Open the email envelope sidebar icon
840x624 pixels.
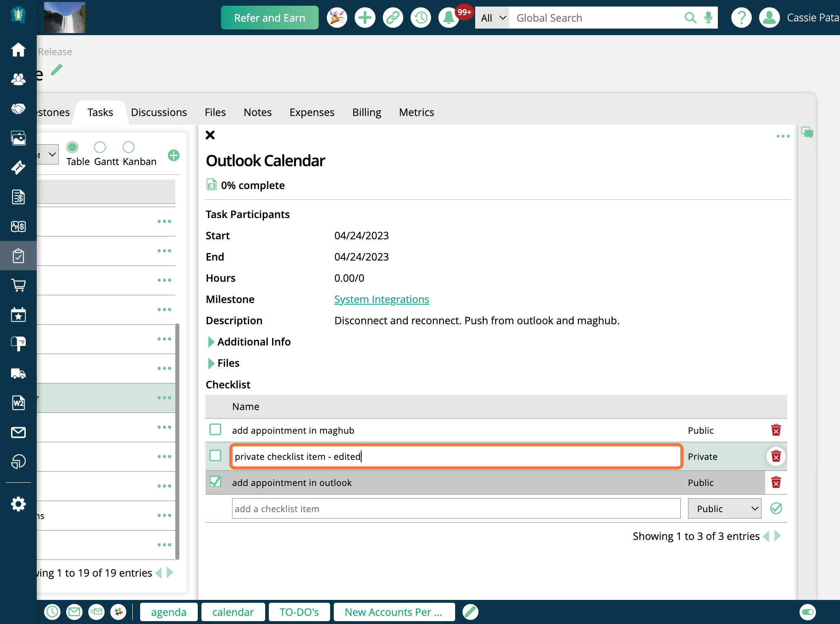(18, 432)
